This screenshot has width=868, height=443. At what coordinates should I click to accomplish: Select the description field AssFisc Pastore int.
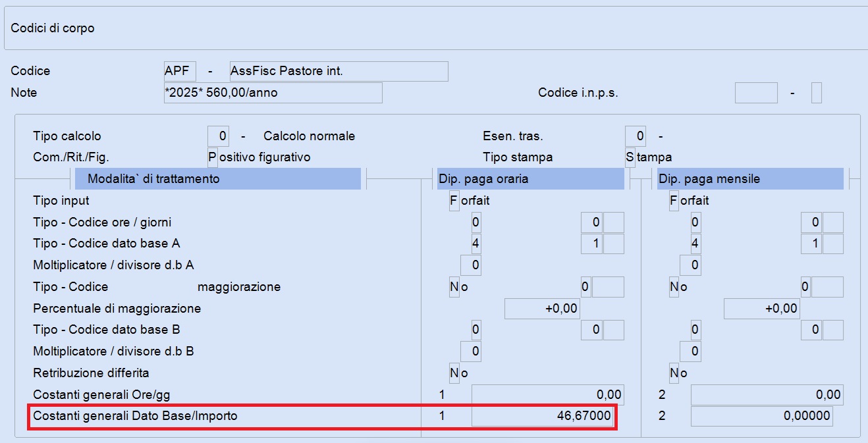pyautogui.click(x=339, y=71)
